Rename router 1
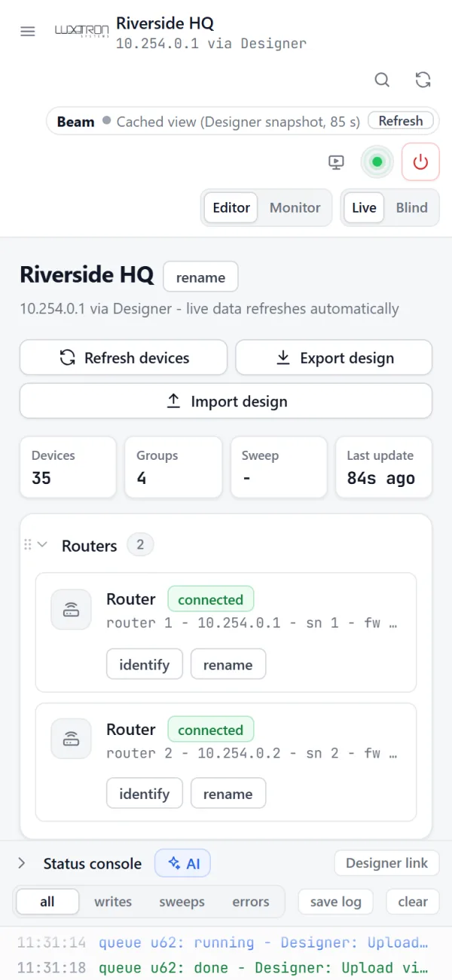452x980 pixels. (228, 665)
